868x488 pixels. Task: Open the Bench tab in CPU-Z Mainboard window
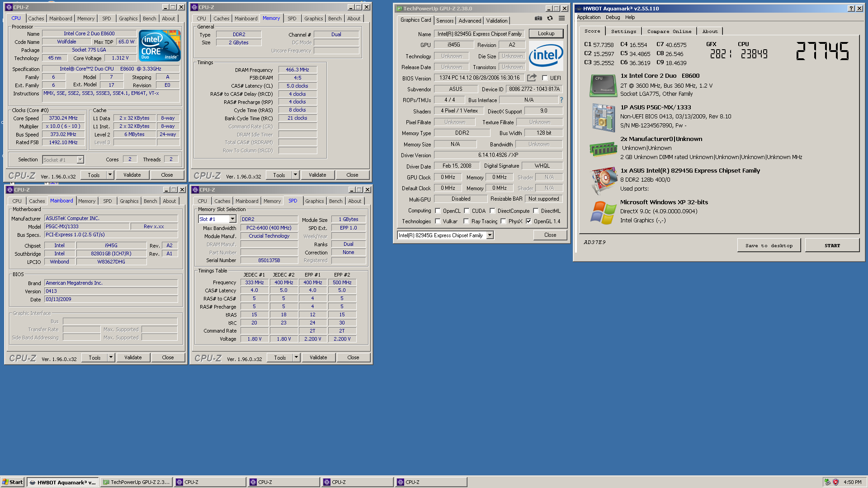click(151, 201)
